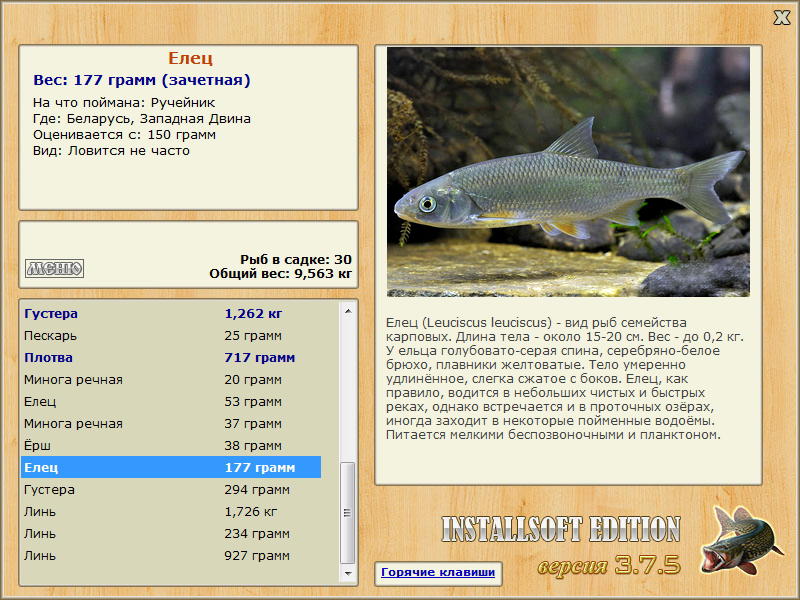The width and height of the screenshot is (800, 600).
Task: Click the fish list scroll down arrow
Action: point(348,573)
